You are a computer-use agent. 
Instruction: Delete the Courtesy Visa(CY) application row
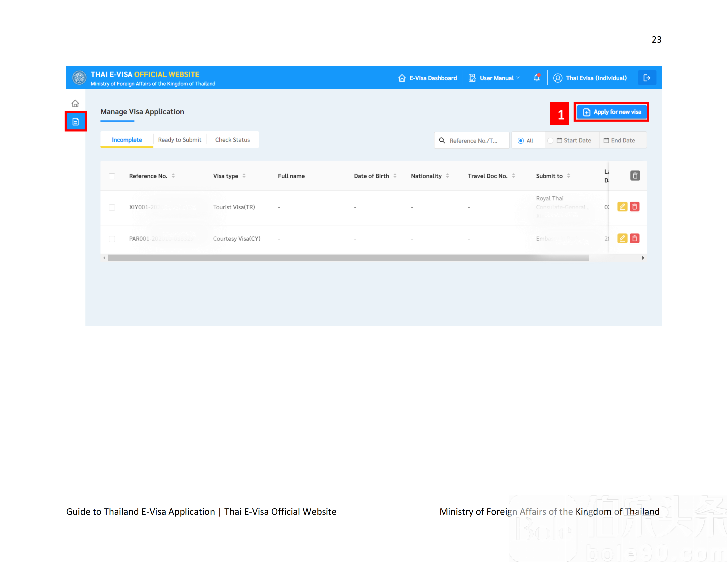(x=635, y=238)
